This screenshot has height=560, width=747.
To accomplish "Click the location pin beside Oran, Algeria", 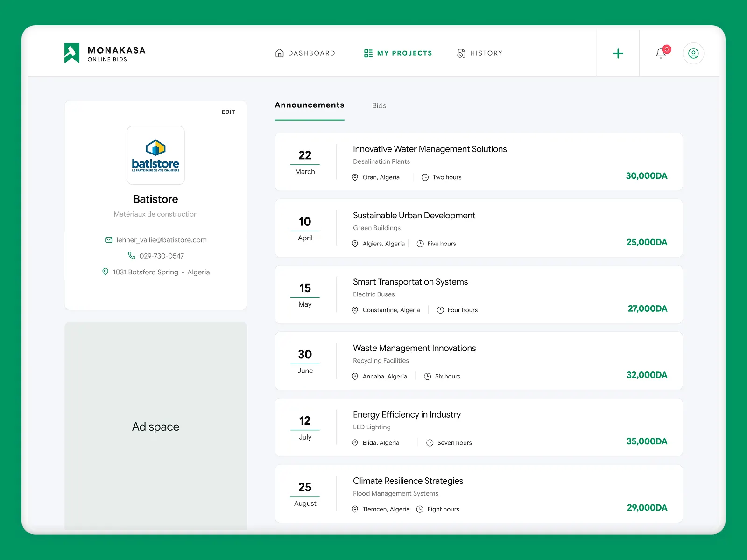I will point(355,177).
